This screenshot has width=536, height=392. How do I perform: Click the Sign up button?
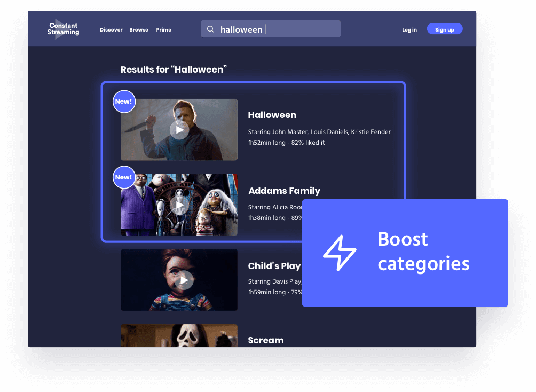tap(445, 29)
